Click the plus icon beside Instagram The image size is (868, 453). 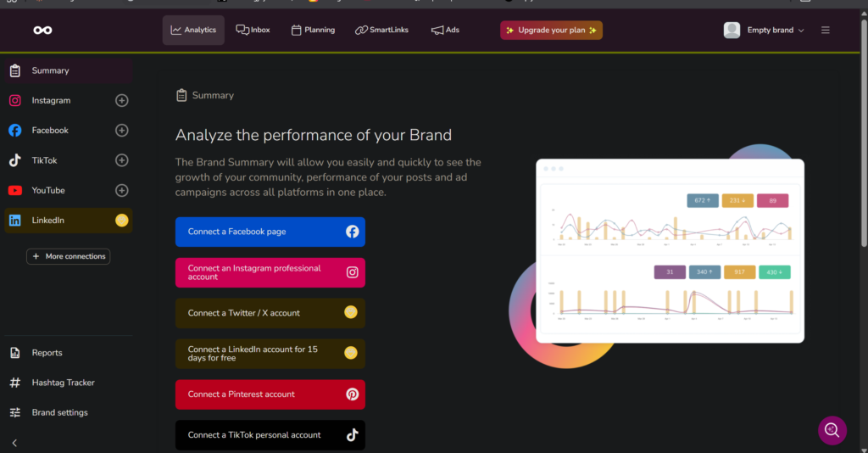coord(121,101)
